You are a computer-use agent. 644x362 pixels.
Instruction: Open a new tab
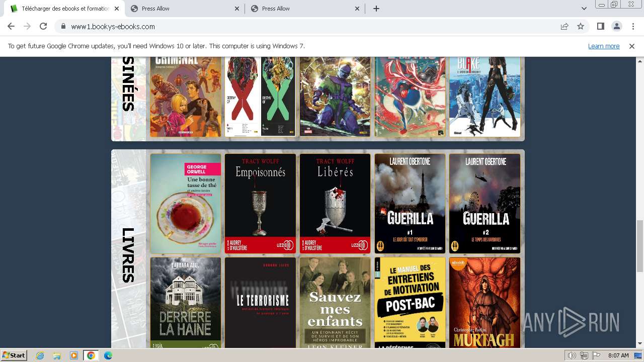point(376,9)
